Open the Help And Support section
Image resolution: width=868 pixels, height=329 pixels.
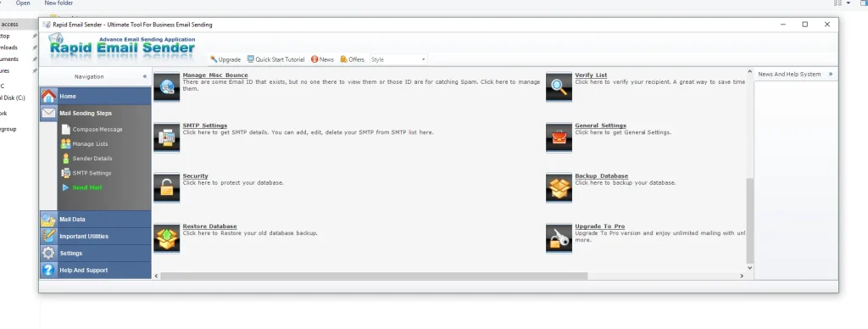[x=95, y=270]
